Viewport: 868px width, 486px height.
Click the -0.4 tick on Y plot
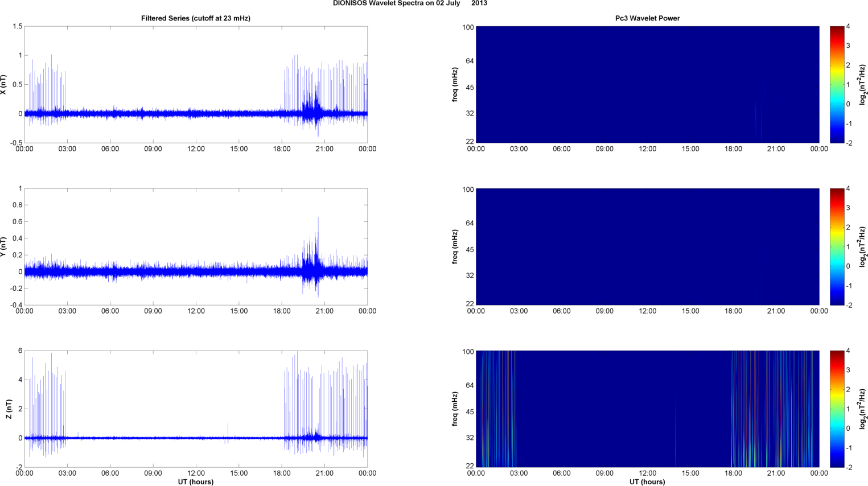tap(16, 305)
